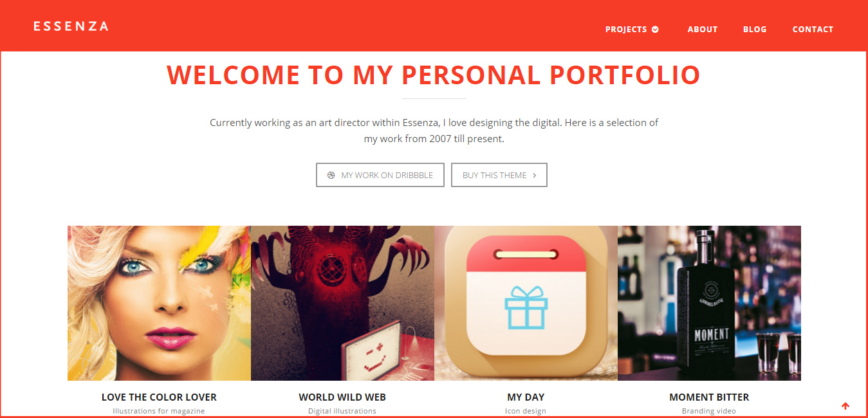Go to the Blog menu item

click(755, 29)
